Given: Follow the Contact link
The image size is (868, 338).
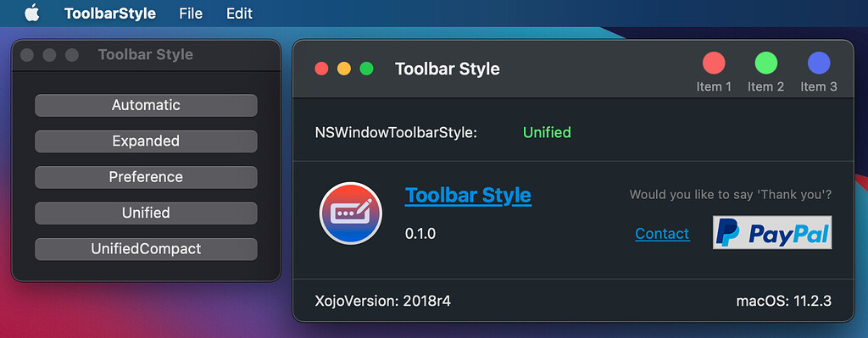Looking at the screenshot, I should [662, 234].
